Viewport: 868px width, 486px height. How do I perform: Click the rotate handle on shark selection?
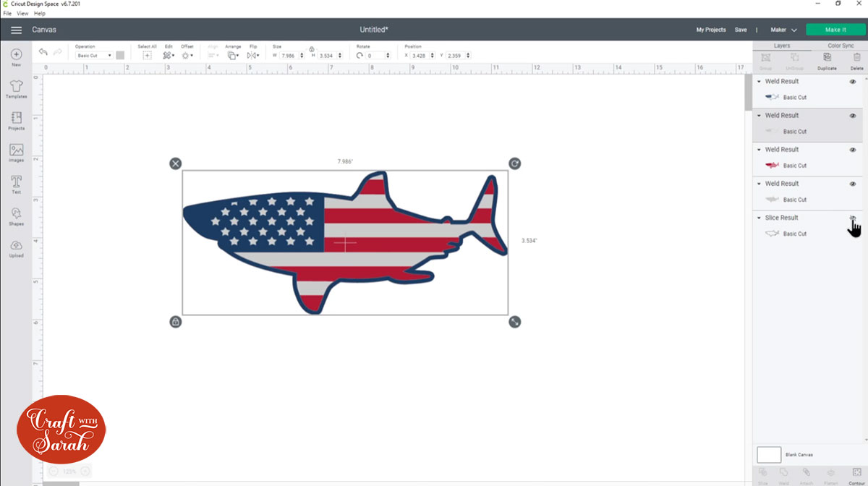coord(514,163)
